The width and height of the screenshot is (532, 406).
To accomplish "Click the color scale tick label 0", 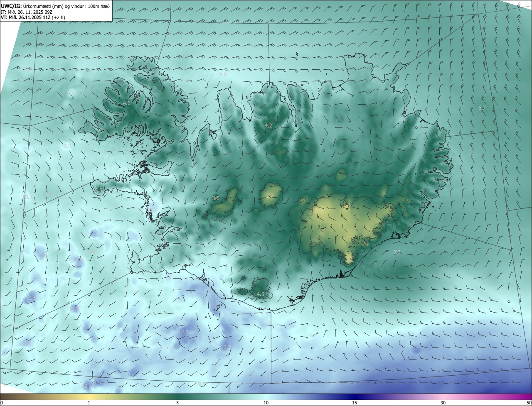I will [x=2, y=403].
